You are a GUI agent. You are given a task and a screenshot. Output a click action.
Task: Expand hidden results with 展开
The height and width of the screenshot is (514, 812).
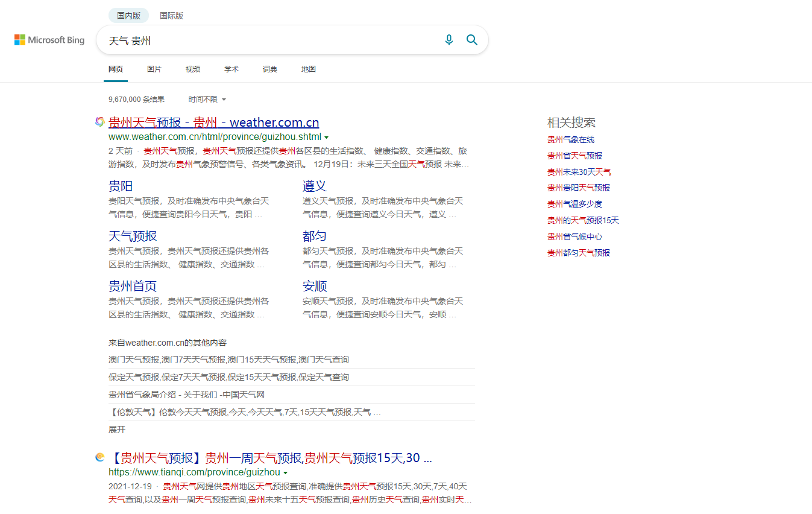coord(116,430)
